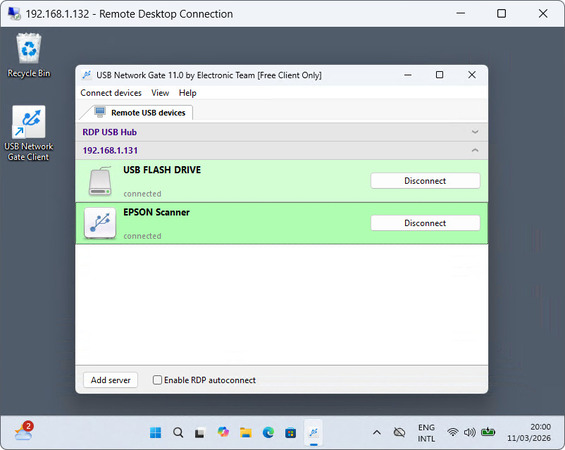Select the EPSON Scanner device name

click(156, 212)
